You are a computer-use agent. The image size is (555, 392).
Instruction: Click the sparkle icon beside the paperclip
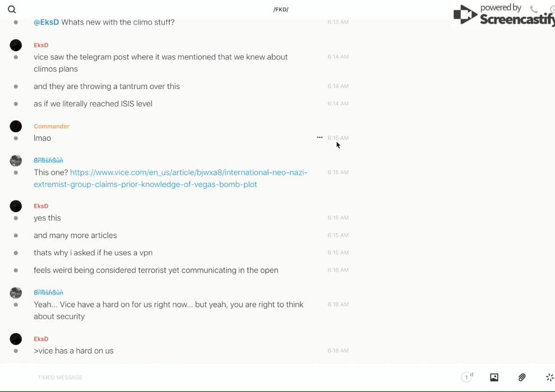(x=549, y=377)
